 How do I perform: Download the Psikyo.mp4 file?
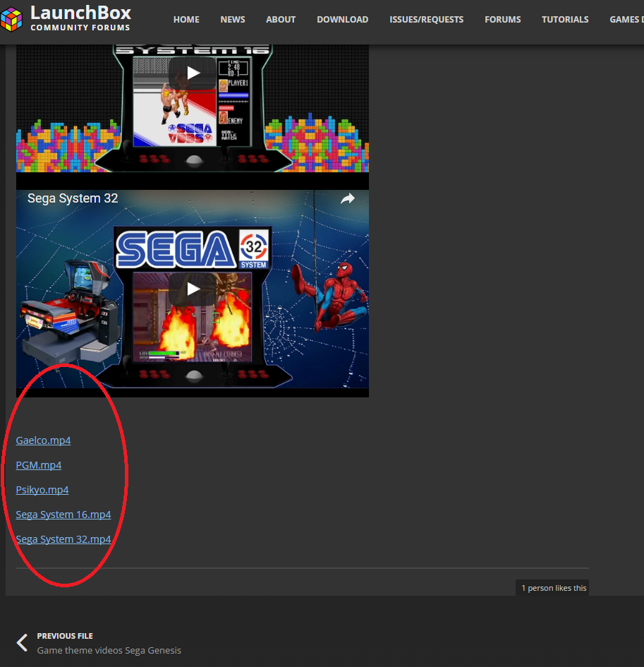click(x=42, y=490)
